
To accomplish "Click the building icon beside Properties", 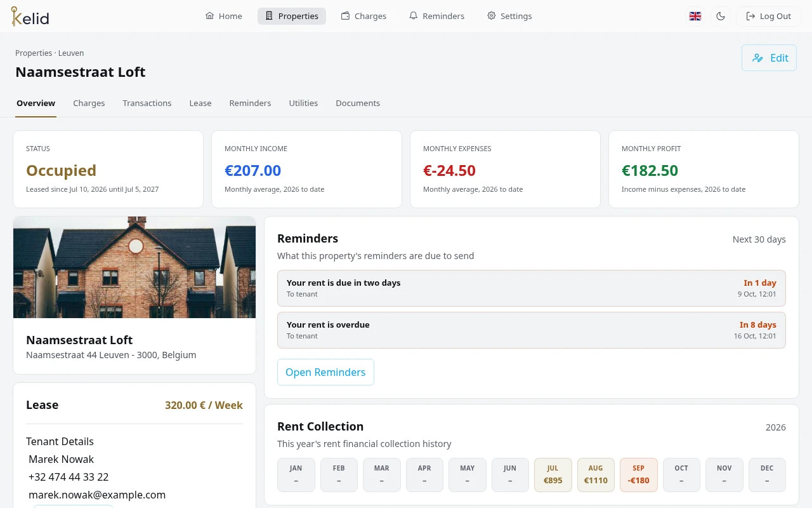I will point(269,16).
